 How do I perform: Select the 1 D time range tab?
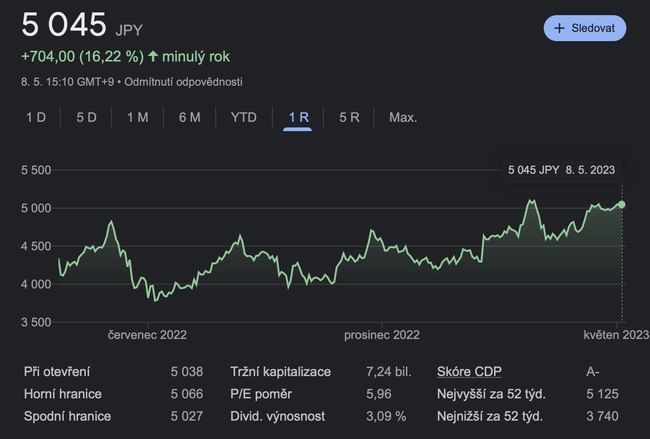(36, 117)
